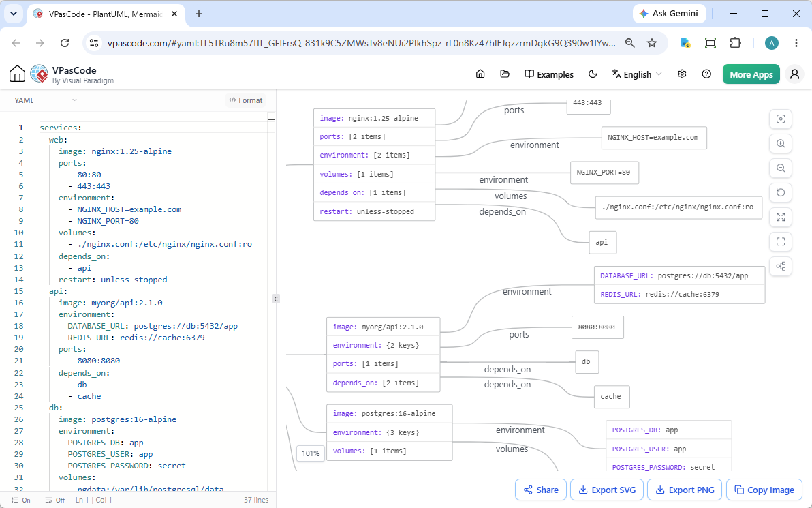Viewport: 812px width, 508px height.
Task: Reset the diagram view with rotate arrow icon
Action: tap(781, 192)
